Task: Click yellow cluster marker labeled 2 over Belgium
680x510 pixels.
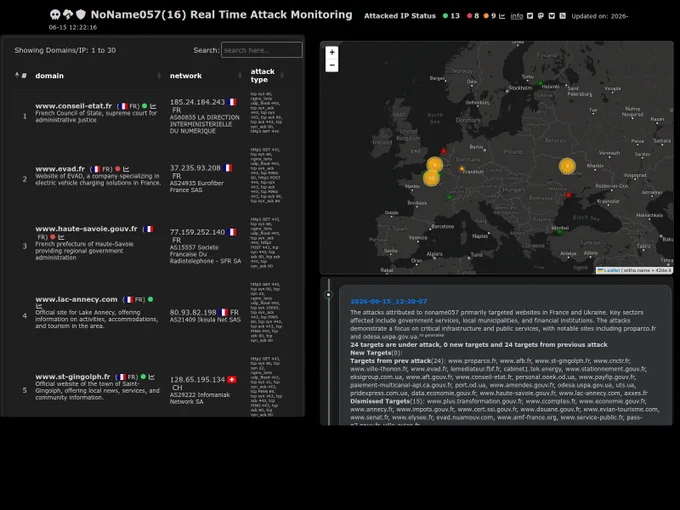Action: [x=435, y=165]
